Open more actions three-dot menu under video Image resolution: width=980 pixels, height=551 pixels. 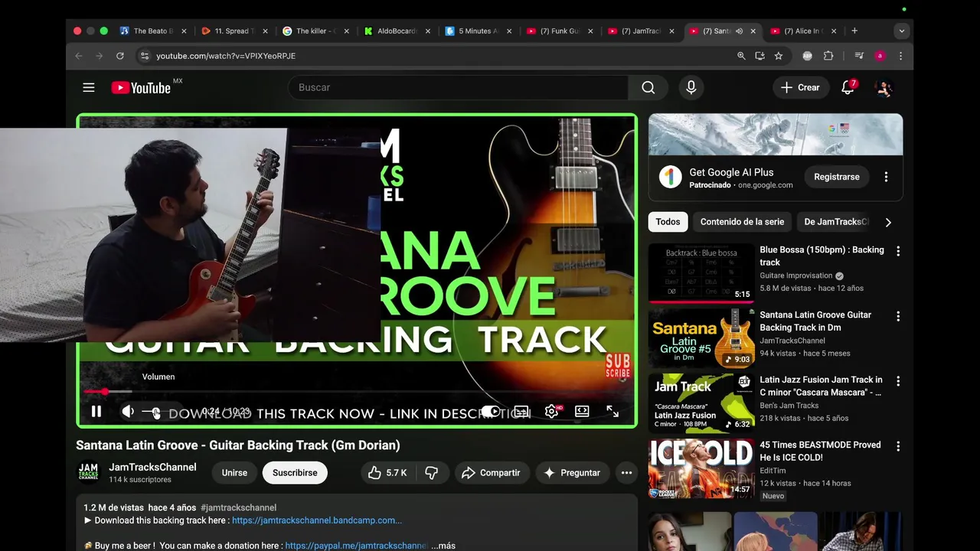coord(626,473)
